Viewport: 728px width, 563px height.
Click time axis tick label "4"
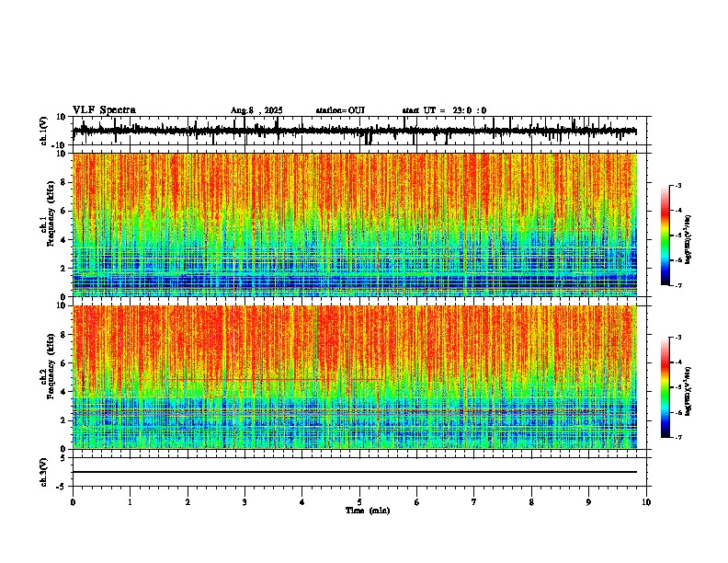[302, 502]
